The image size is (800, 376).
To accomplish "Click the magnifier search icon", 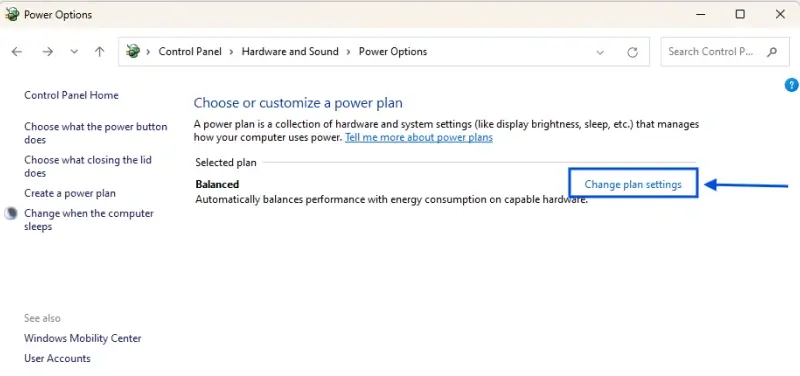I will pos(772,52).
